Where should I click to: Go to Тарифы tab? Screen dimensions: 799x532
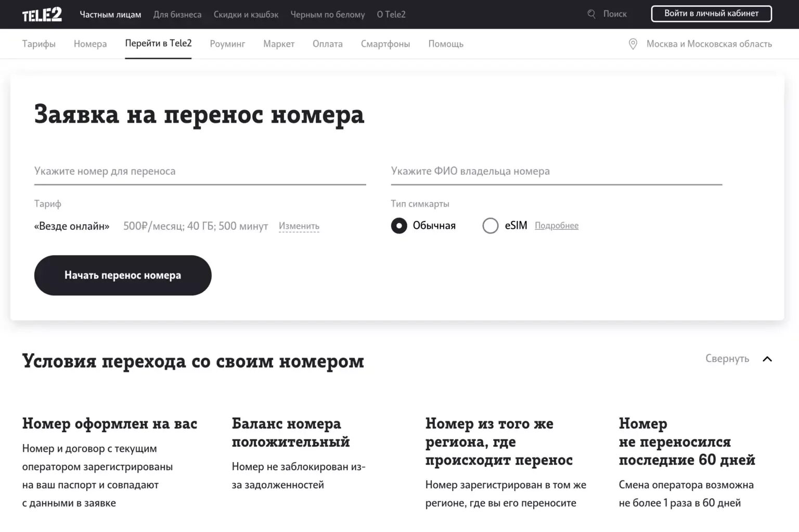tap(39, 44)
